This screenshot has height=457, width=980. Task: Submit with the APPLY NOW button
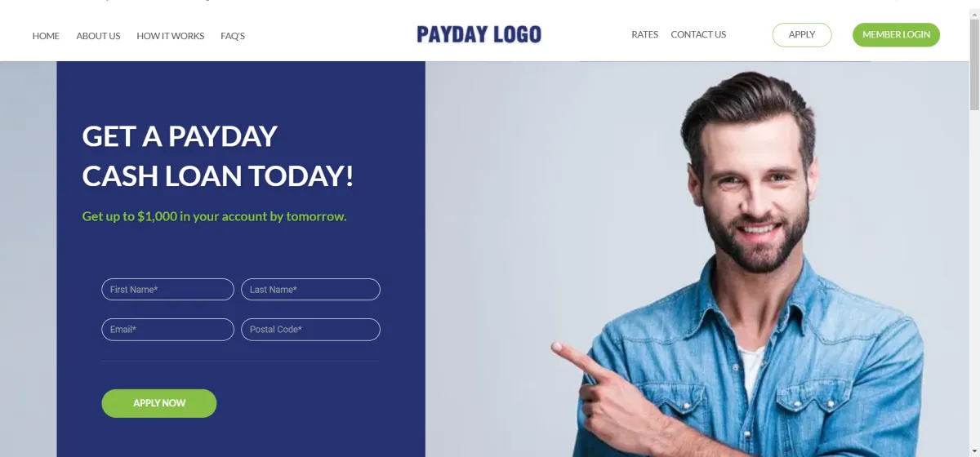pyautogui.click(x=159, y=403)
